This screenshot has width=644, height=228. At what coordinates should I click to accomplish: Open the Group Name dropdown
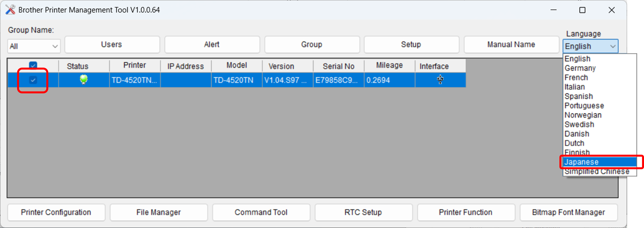coord(34,46)
